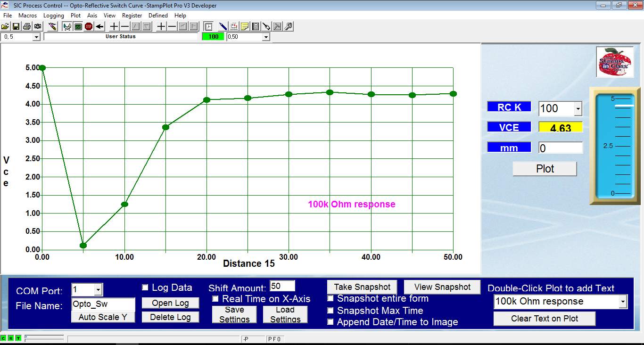Viewport: 644px width, 345px height.
Task: Click the Plot button
Action: click(545, 169)
